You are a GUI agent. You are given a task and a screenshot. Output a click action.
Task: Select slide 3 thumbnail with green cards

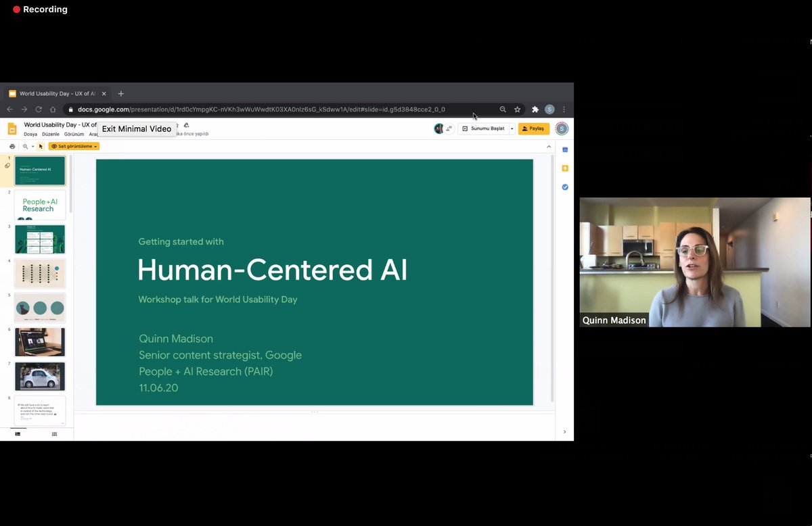pos(40,239)
